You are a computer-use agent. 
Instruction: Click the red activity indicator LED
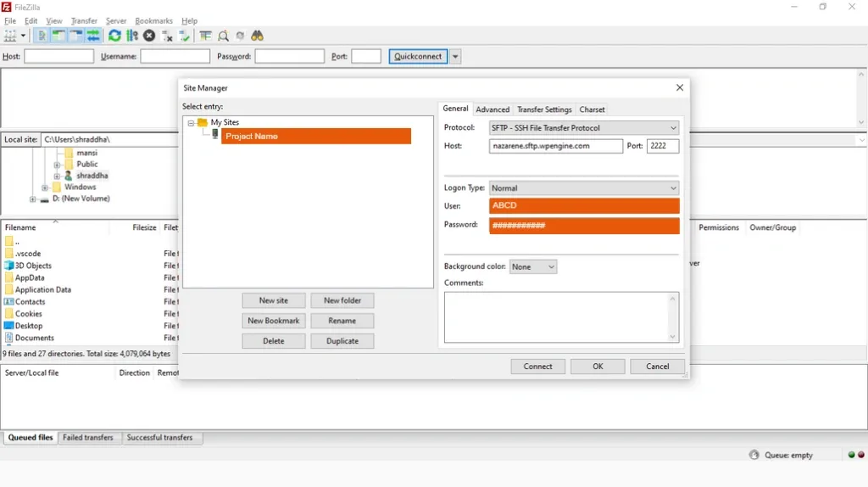tap(861, 454)
